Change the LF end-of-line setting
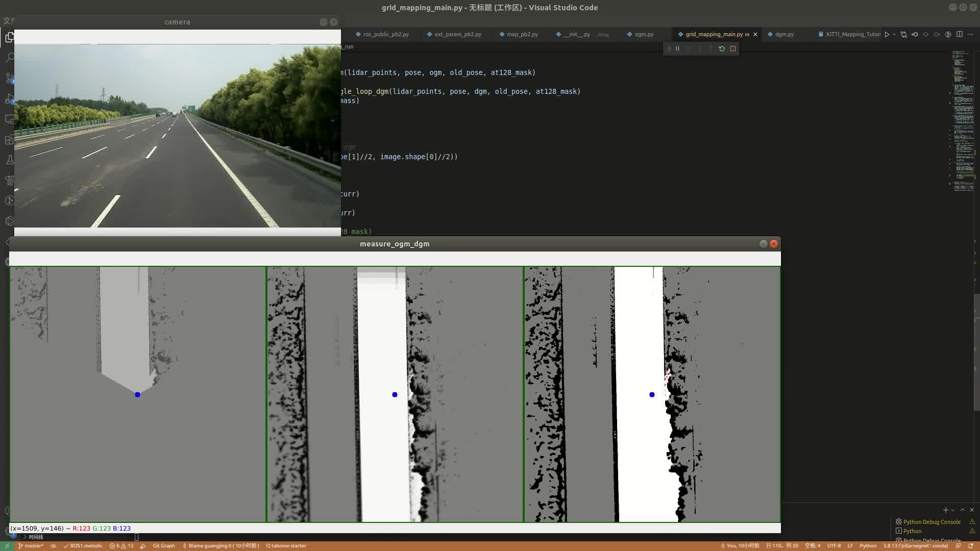The image size is (980, 551). pos(850,546)
